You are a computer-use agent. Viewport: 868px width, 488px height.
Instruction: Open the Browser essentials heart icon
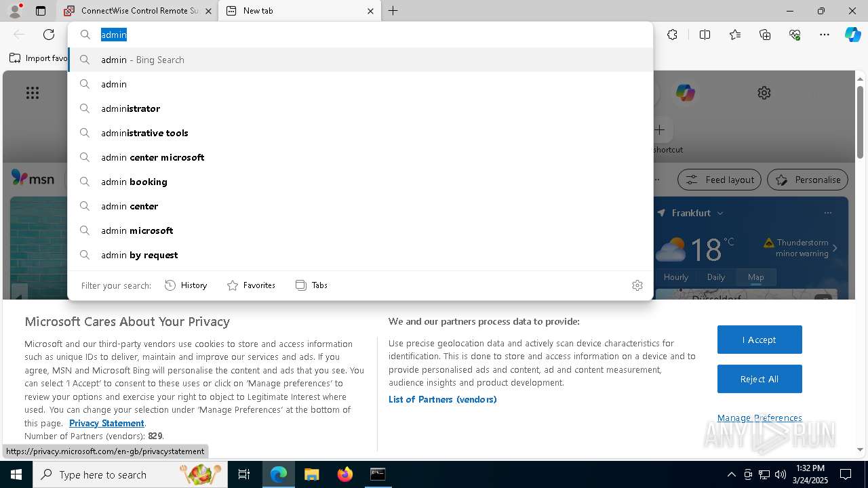click(x=795, y=35)
